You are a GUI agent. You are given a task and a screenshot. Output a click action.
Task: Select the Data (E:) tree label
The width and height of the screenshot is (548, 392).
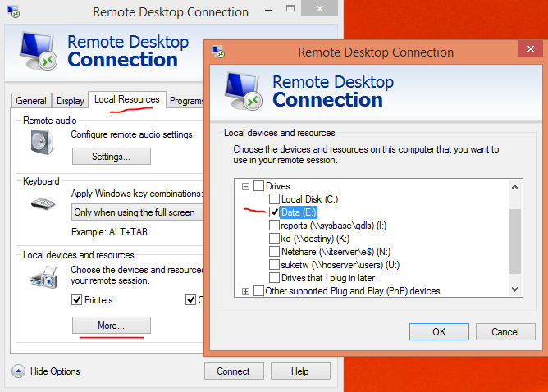point(299,212)
